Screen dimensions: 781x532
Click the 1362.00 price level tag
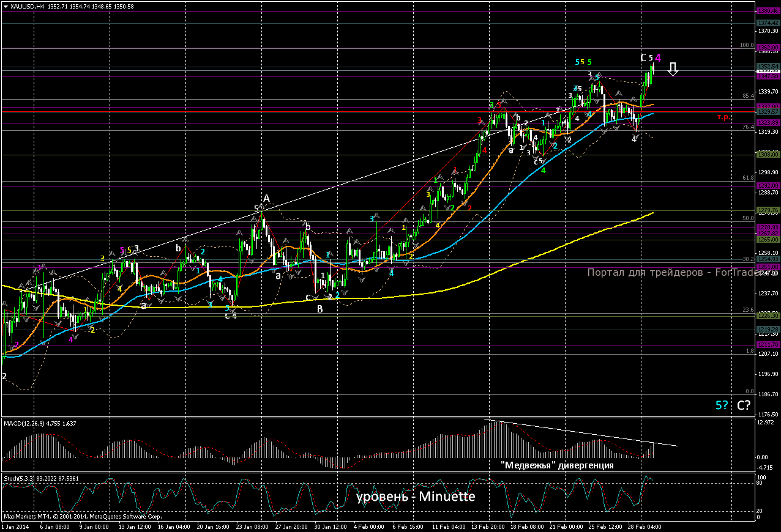coord(767,48)
